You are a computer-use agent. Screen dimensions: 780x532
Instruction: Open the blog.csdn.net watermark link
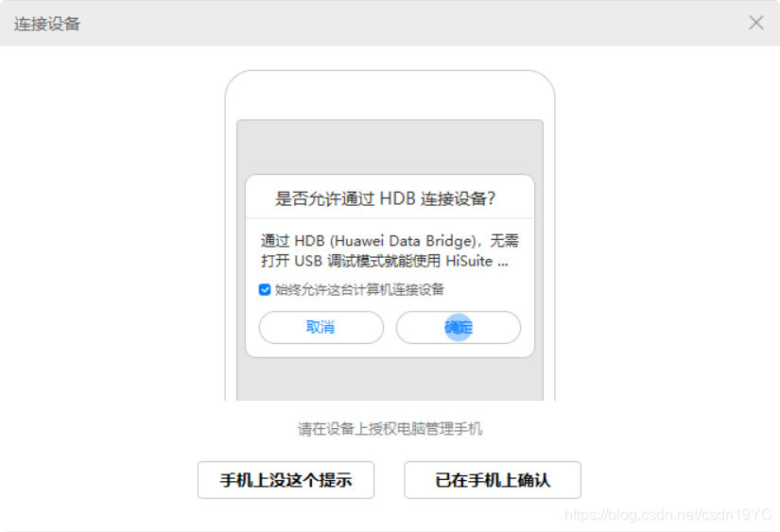(x=667, y=515)
